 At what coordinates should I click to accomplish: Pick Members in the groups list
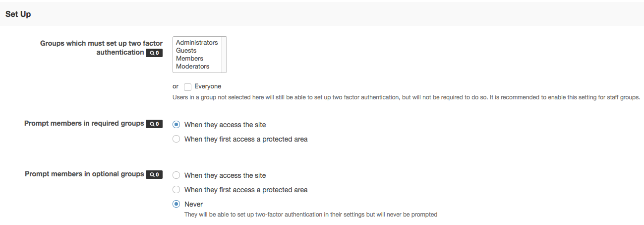click(x=189, y=59)
